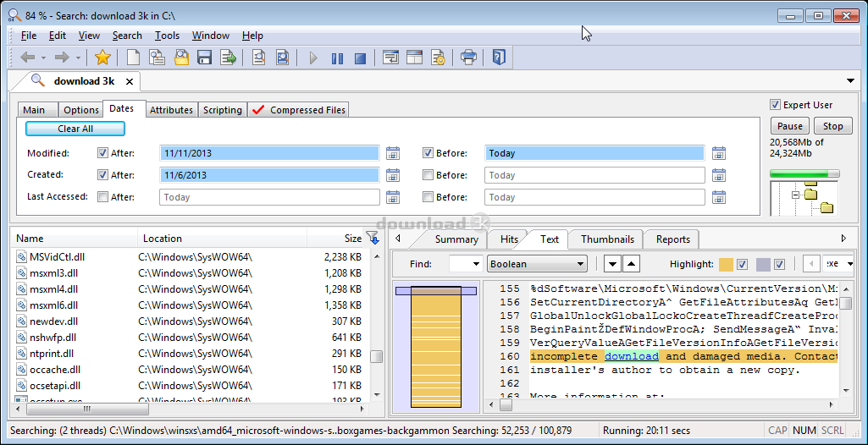Open calendar picker for Last Accessed After
Viewport: 868px width, 445px height.
392,197
